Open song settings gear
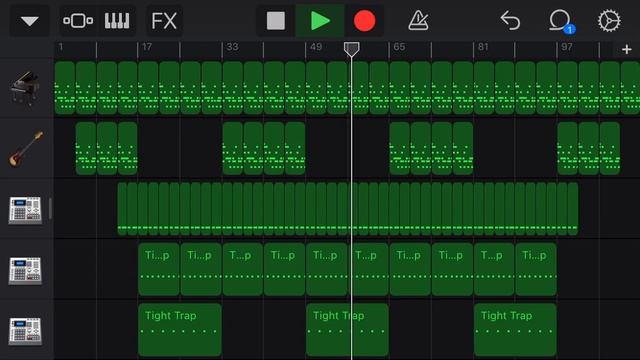Viewport: 640px width, 360px height. (609, 20)
